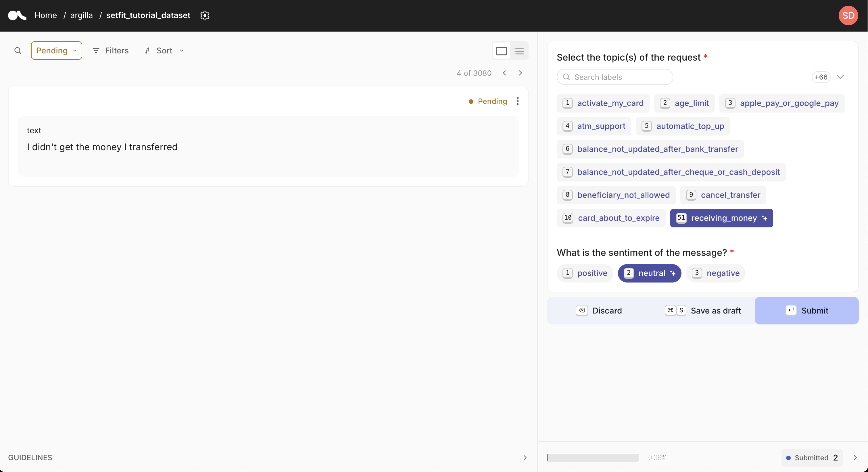Click the card view layout icon
This screenshot has width=868, height=472.
(x=502, y=51)
